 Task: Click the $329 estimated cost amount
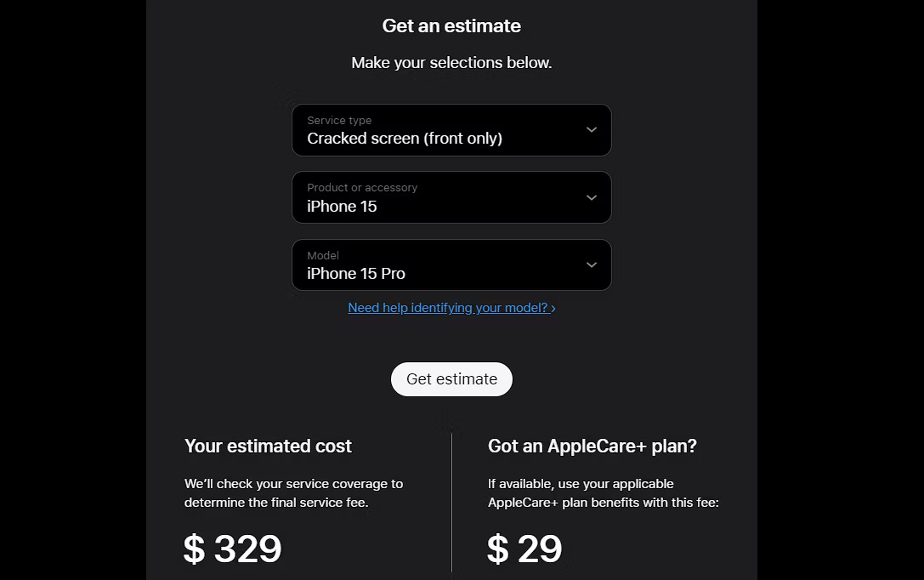pos(232,549)
